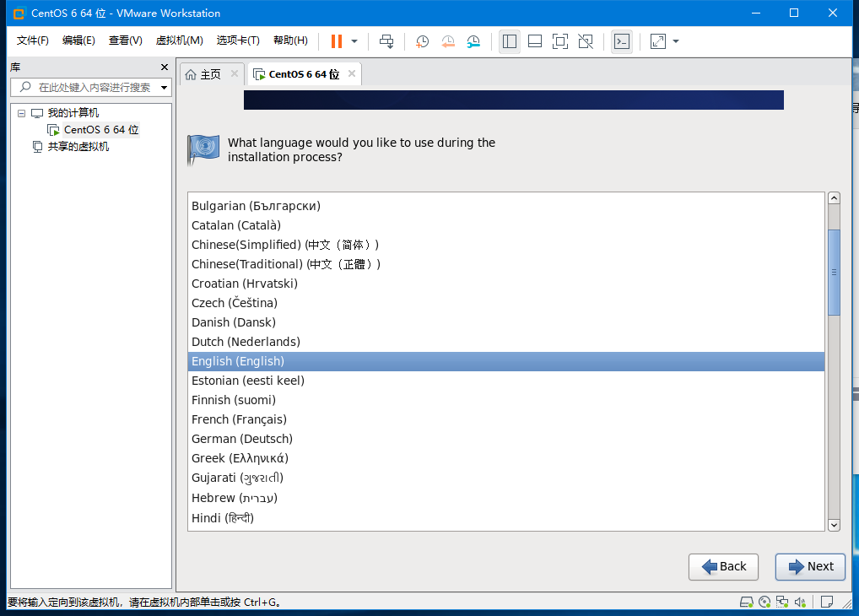Image resolution: width=859 pixels, height=616 pixels.
Task: Click the CD/DVD drive status icon
Action: (764, 602)
